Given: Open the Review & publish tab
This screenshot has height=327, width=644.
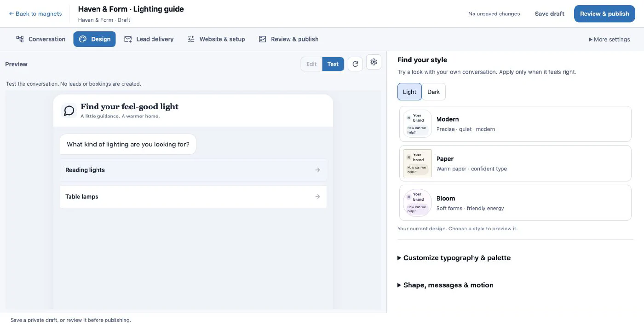Looking at the screenshot, I should [289, 39].
